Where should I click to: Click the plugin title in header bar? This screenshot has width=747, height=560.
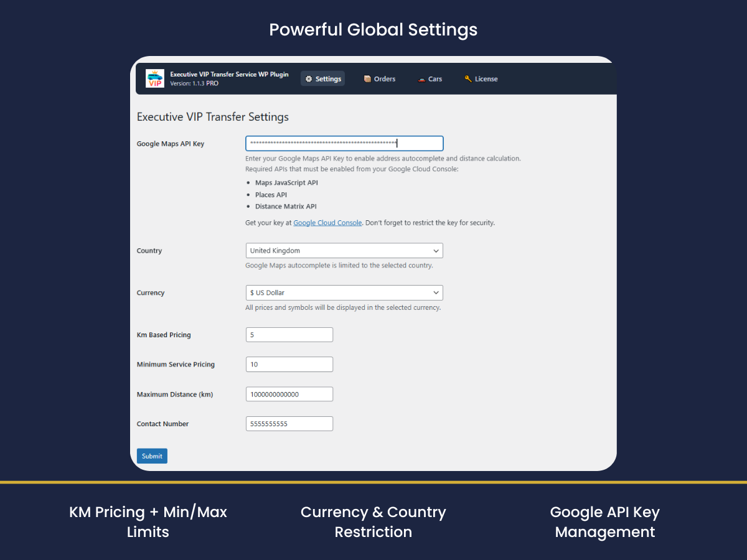[x=229, y=75]
